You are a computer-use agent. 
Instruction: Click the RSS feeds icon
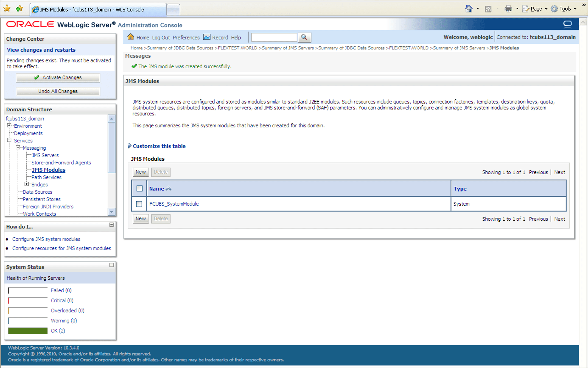pos(488,9)
